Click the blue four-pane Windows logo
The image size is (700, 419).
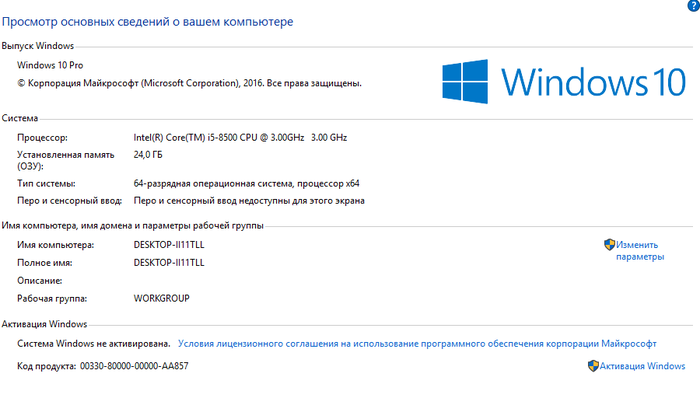[x=465, y=82]
